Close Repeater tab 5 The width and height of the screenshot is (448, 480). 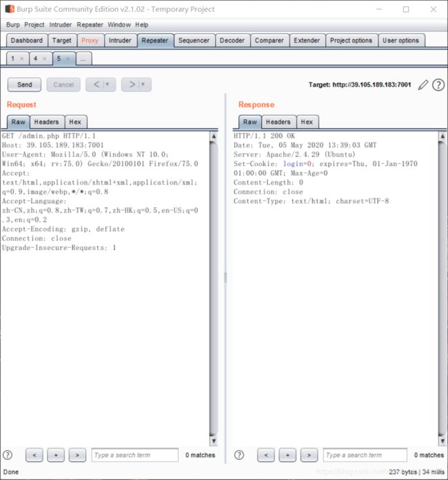[x=68, y=59]
